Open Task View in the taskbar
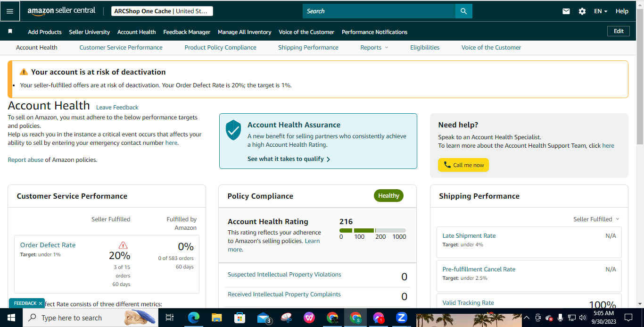Screen dimensions: 644x327 point(170,318)
